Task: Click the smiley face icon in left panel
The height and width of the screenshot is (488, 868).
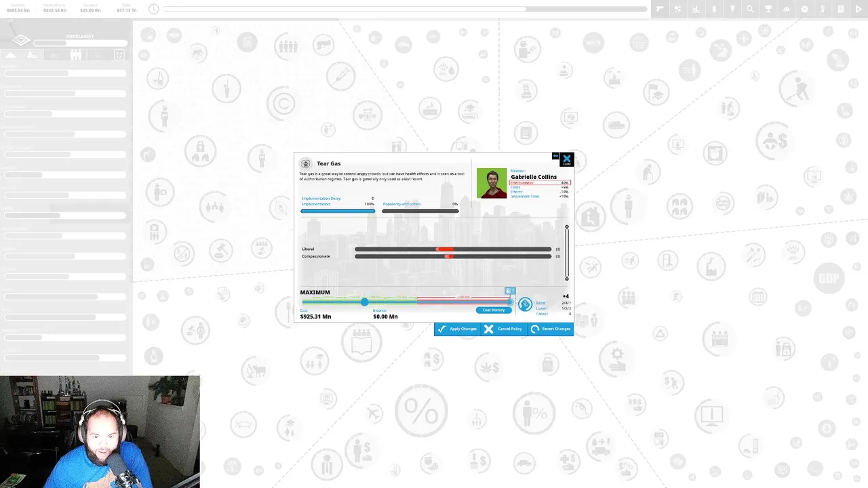Action: pyautogui.click(x=119, y=56)
